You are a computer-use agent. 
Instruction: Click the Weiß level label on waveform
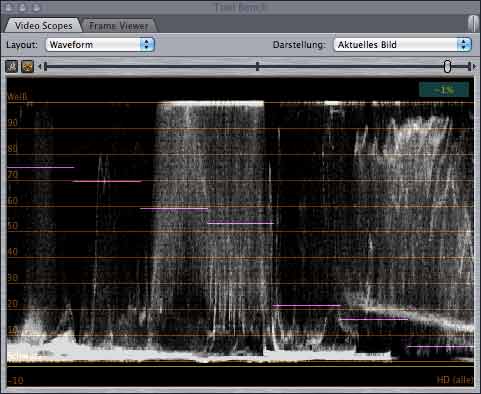[17, 97]
